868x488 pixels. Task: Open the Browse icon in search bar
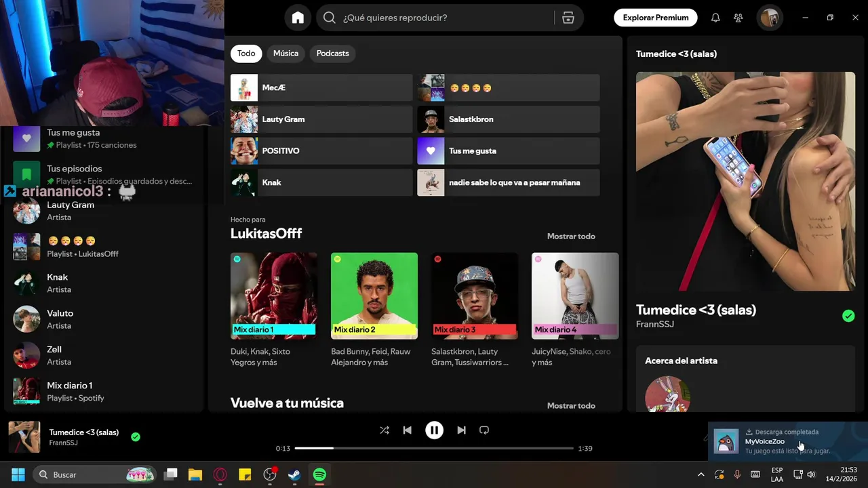click(568, 18)
